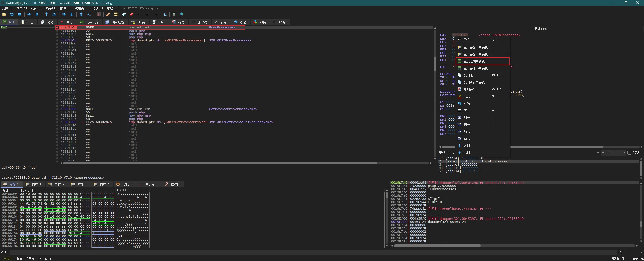Image resolution: width=644 pixels, height=261 pixels.
Task: Open the calculator icon in the toolbar
Action: pyautogui.click(x=174, y=14)
